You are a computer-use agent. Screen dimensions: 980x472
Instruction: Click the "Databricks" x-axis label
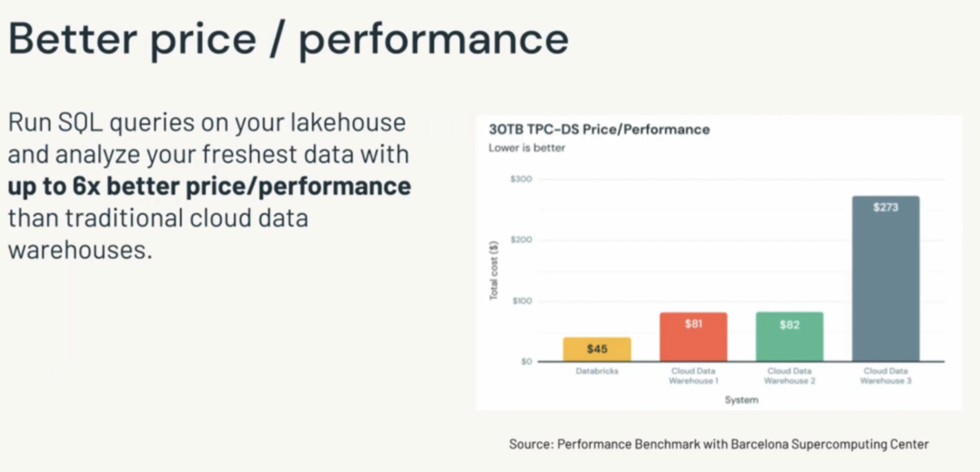pyautogui.click(x=597, y=371)
